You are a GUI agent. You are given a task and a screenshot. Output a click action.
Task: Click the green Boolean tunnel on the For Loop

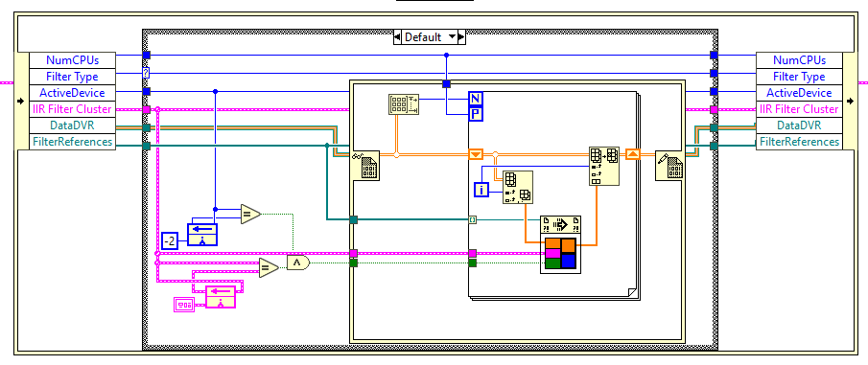click(472, 262)
